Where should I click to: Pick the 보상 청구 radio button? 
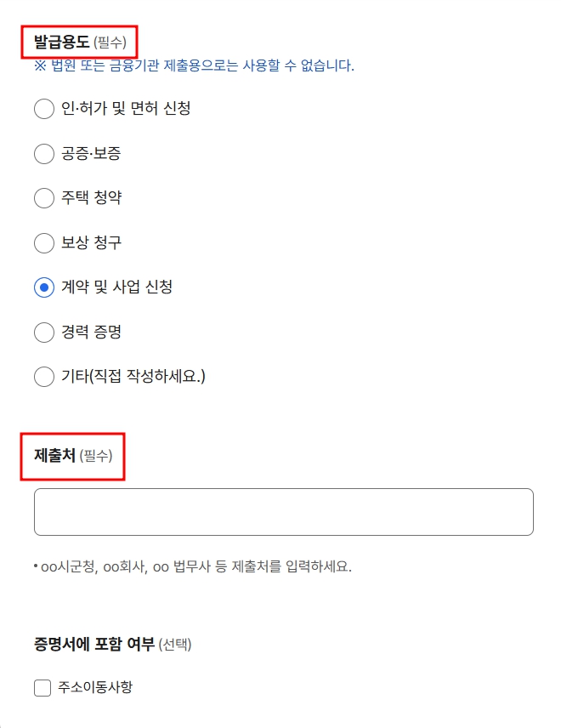43,242
